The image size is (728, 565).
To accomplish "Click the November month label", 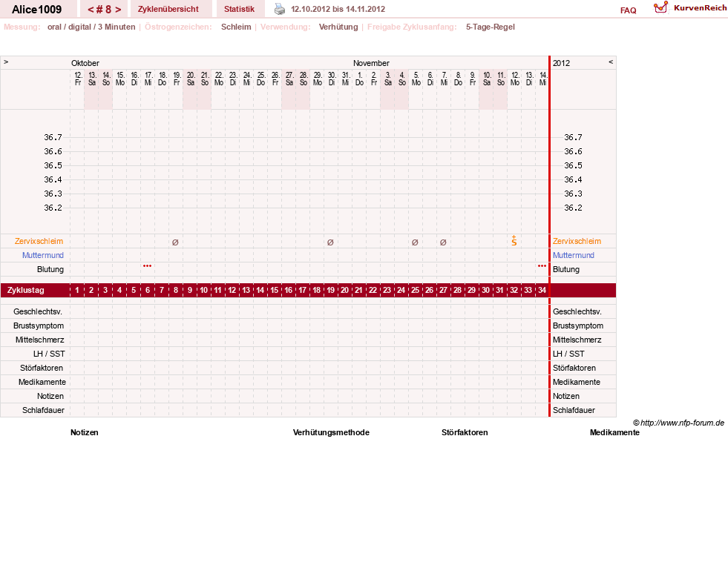I will tap(371, 63).
